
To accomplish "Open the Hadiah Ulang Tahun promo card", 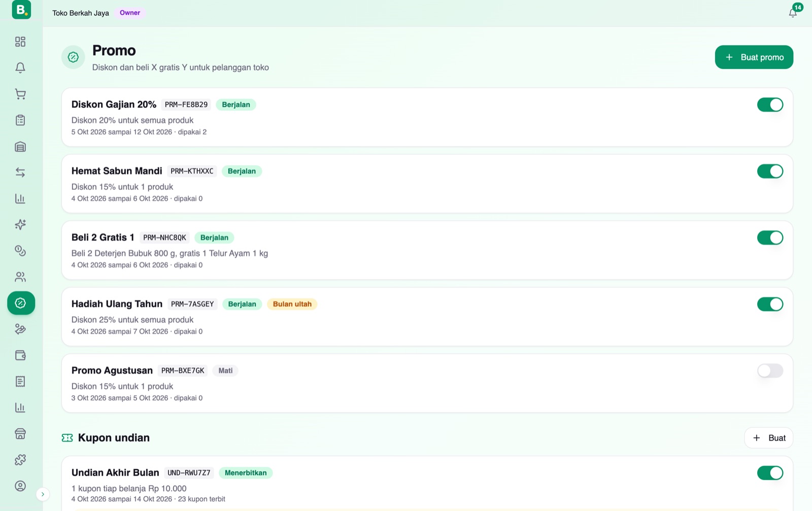I will click(427, 317).
